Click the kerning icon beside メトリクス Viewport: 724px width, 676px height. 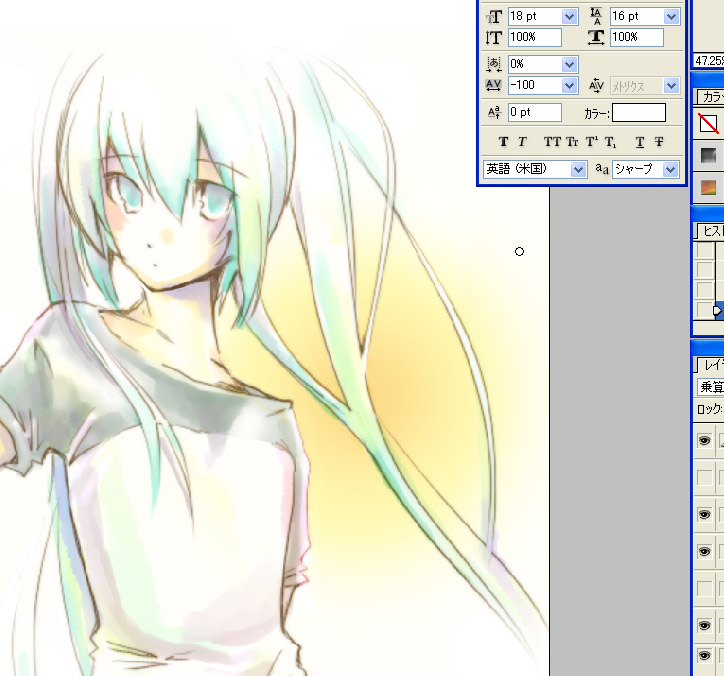596,85
